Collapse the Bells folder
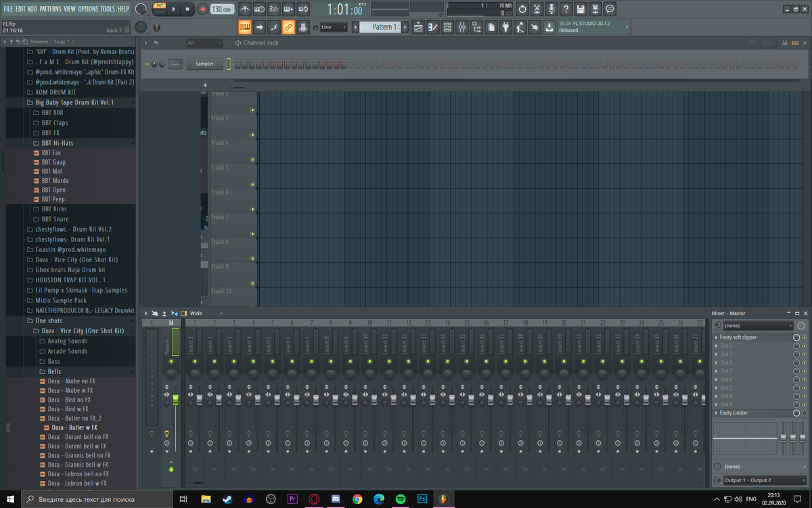 [x=54, y=372]
